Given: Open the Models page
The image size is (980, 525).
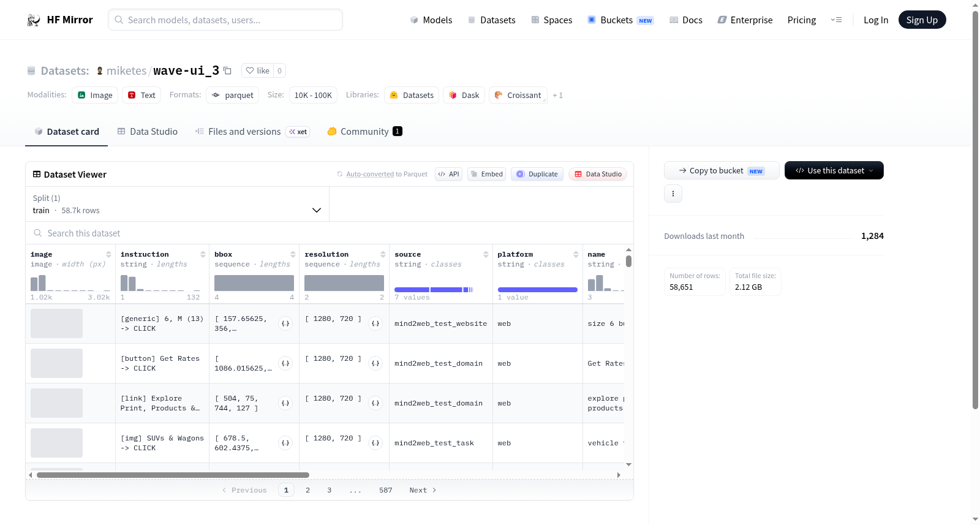Looking at the screenshot, I should click(x=431, y=20).
